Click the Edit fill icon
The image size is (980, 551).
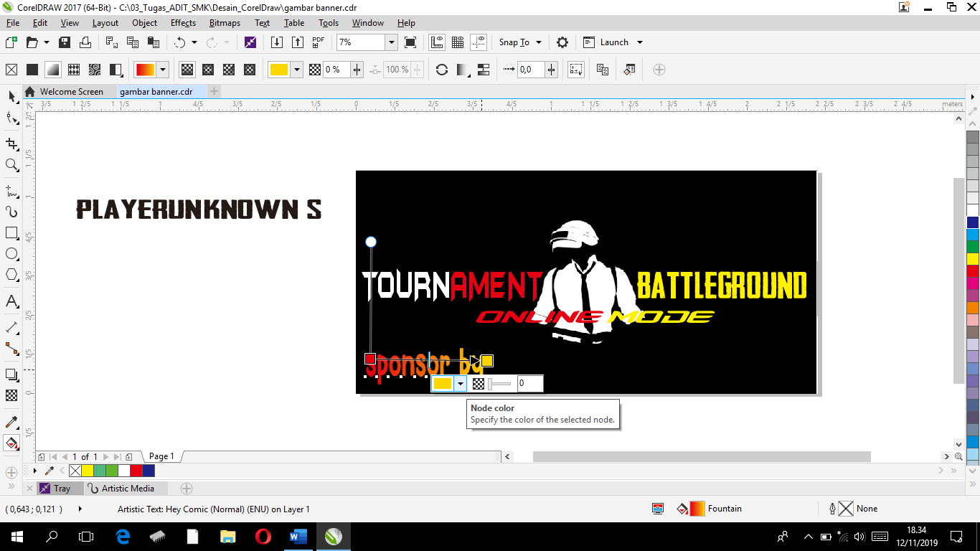point(629,70)
